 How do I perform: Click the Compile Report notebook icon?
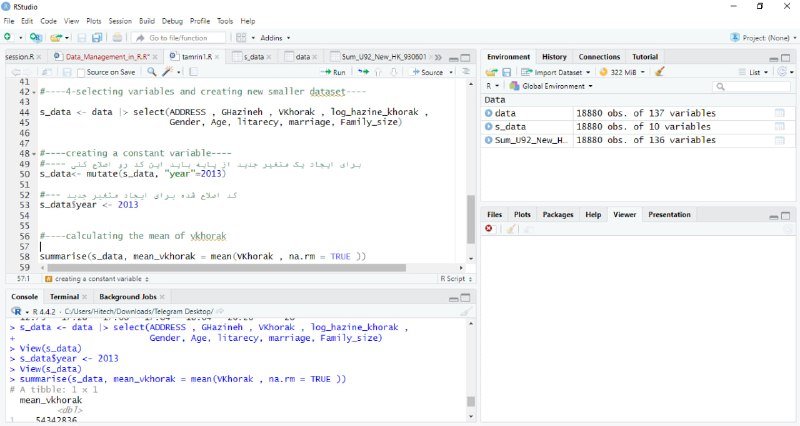(x=194, y=72)
